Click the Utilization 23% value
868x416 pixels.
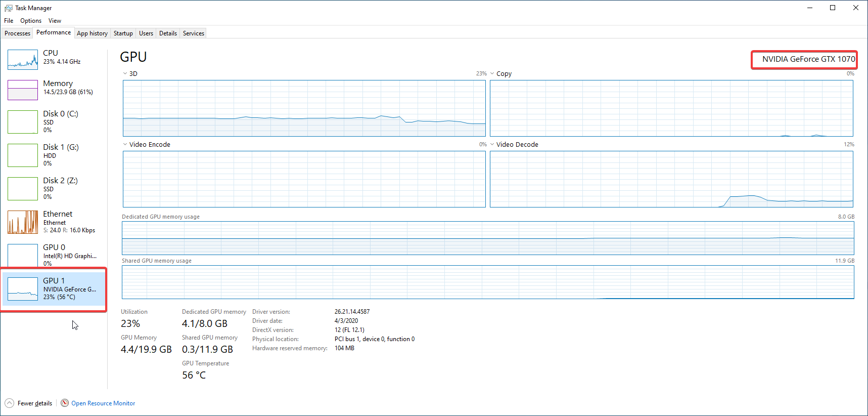(130, 323)
